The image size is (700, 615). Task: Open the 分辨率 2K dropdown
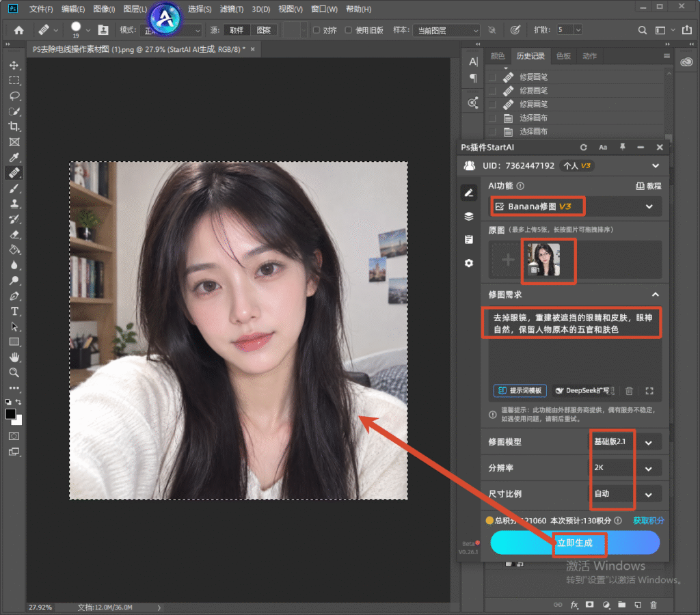coord(626,468)
